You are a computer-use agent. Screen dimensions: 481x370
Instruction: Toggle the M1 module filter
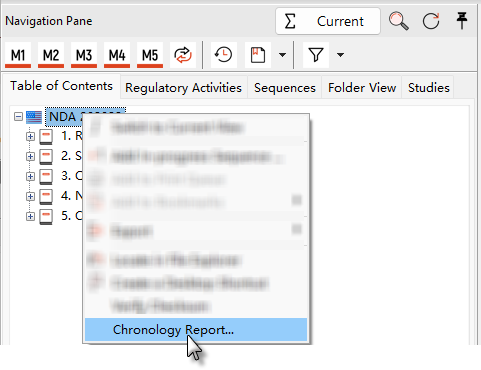coord(18,55)
